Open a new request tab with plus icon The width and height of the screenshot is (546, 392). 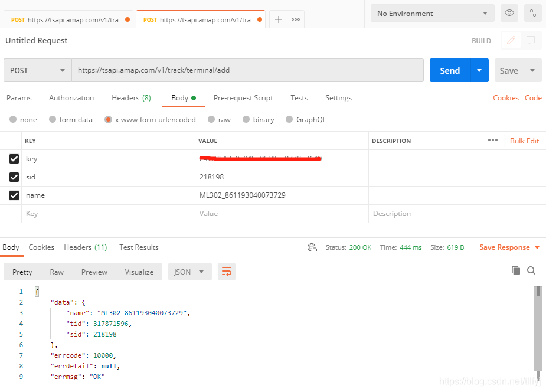[278, 19]
